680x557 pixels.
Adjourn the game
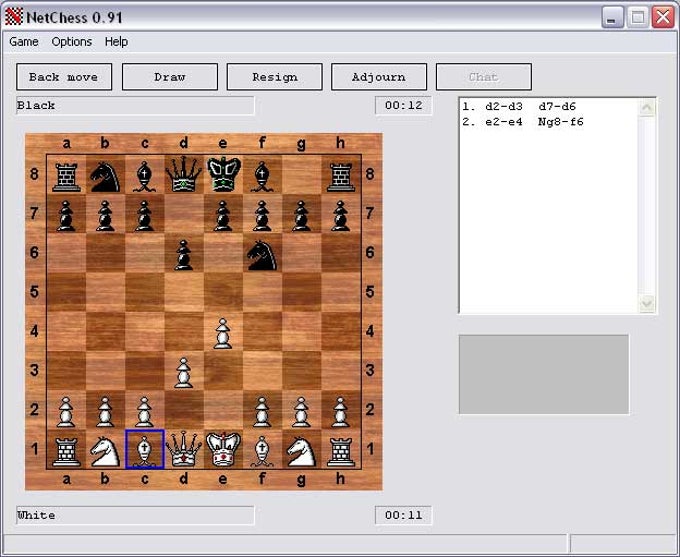pyautogui.click(x=379, y=77)
